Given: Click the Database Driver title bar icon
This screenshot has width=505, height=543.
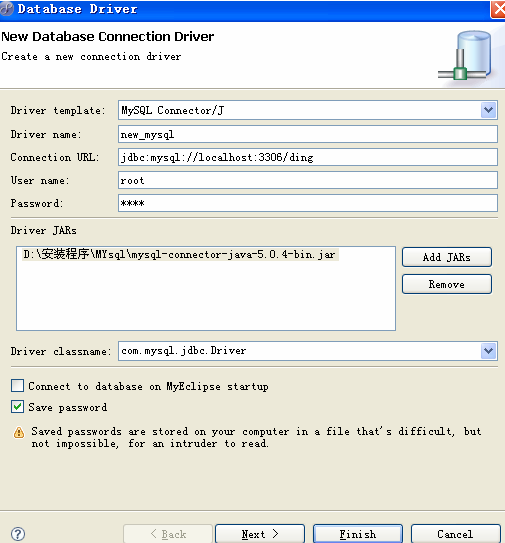Looking at the screenshot, I should (6, 9).
